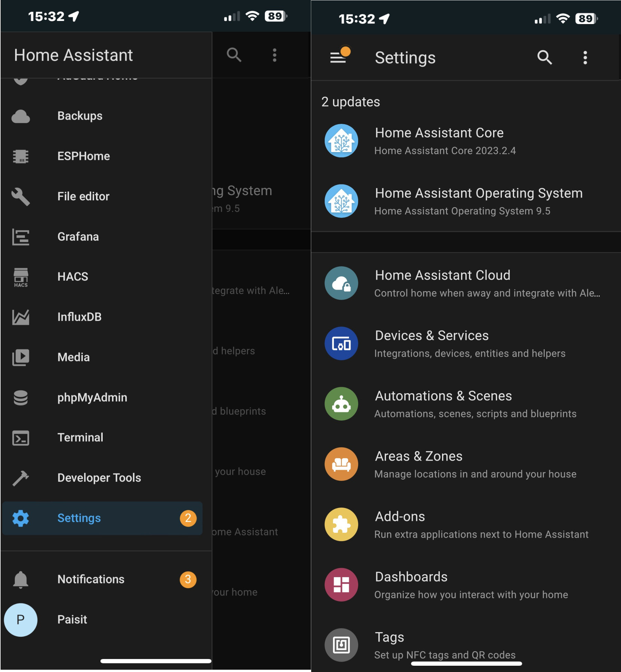Click the search icon on Settings screen
This screenshot has width=621, height=672.
tap(545, 57)
